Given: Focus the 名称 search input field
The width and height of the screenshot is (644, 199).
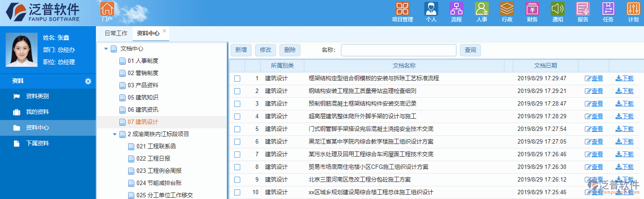Looking at the screenshot, I should coord(399,50).
